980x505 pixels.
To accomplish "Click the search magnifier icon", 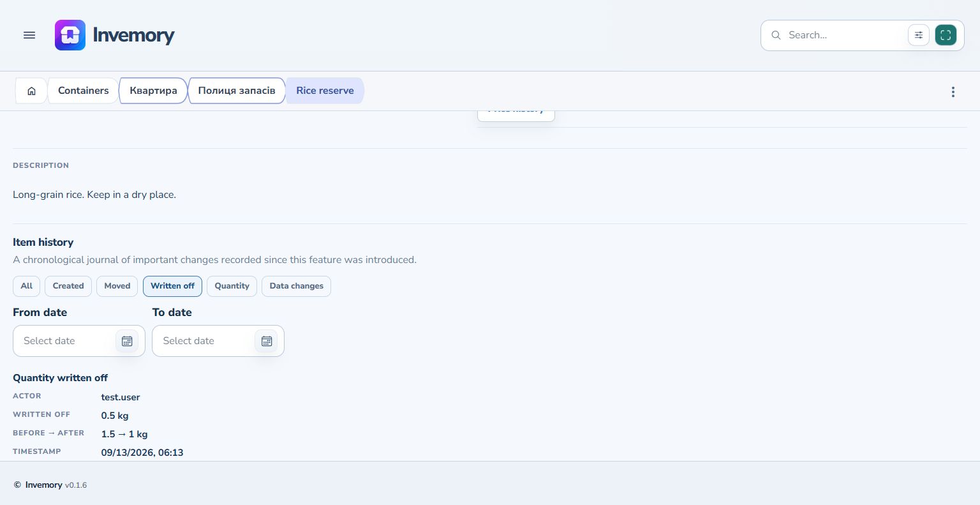I will (776, 35).
